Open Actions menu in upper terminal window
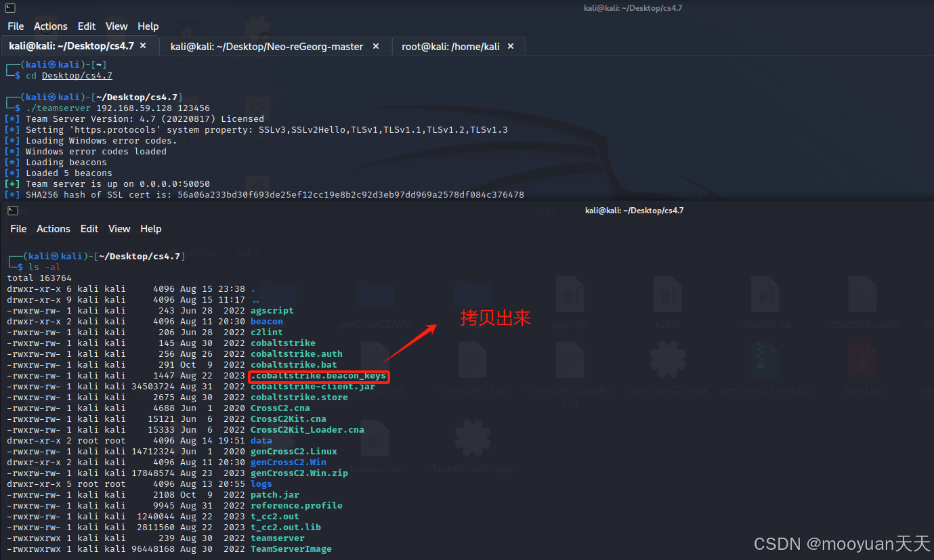934x560 pixels. coord(51,26)
